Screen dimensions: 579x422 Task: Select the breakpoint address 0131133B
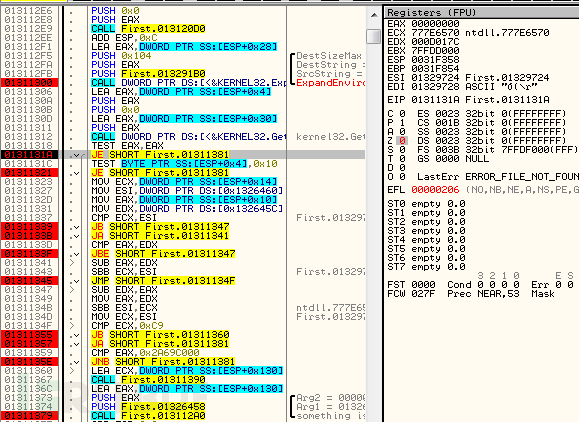[29, 236]
